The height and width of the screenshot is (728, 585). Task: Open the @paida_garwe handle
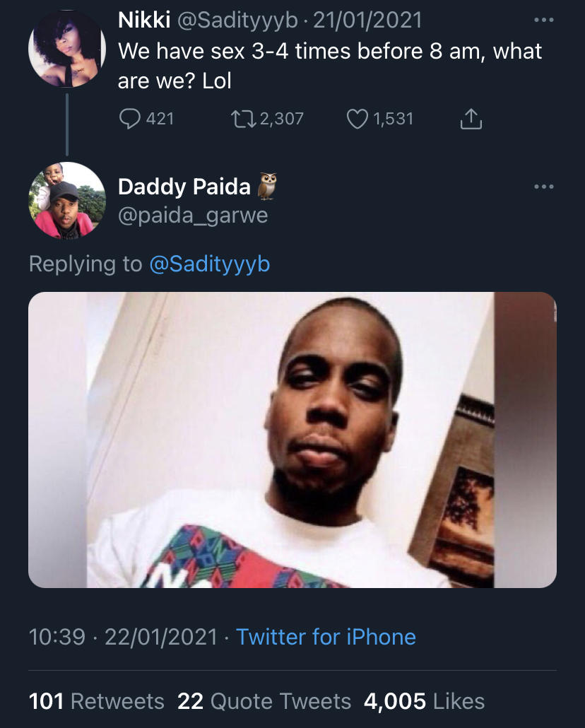pyautogui.click(x=193, y=215)
